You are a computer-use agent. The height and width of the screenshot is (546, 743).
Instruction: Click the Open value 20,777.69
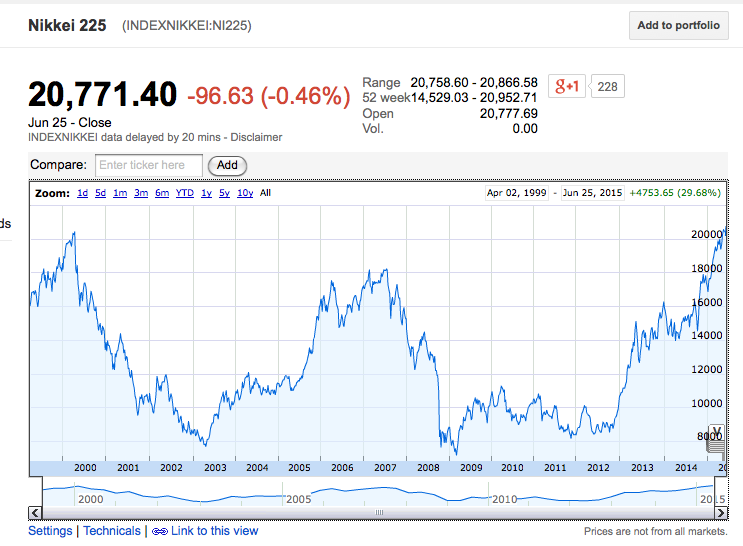(508, 114)
